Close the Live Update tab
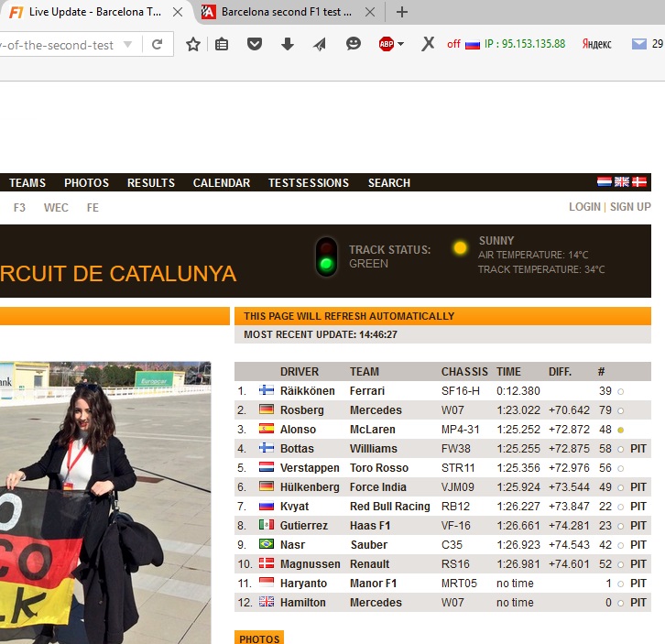Screen dimensions: 665x644 [x=178, y=12]
